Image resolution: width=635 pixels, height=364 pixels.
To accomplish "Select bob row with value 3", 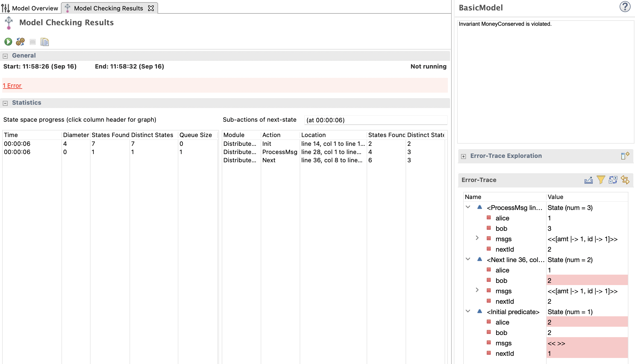I will (x=546, y=228).
